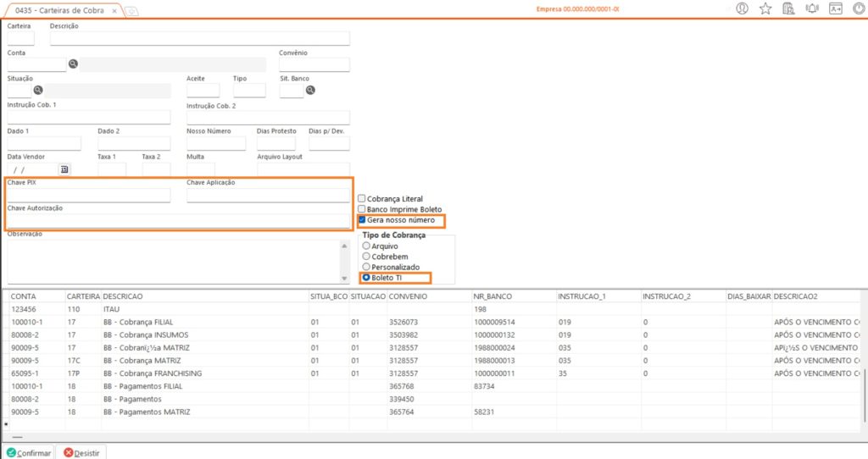Click the power/logout icon
The width and height of the screenshot is (868, 459).
coord(858,8)
